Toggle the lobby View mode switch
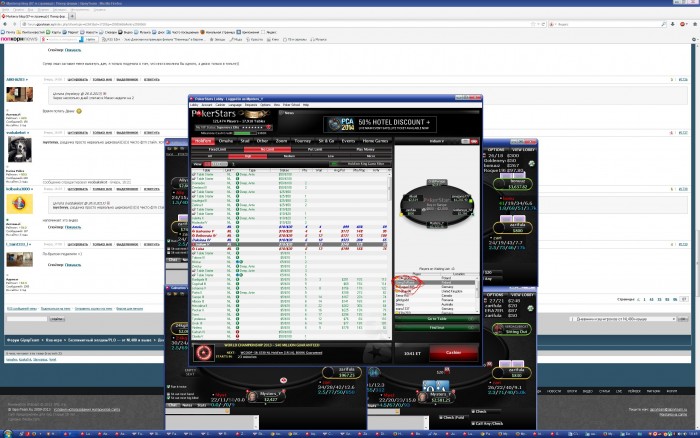 216,164
